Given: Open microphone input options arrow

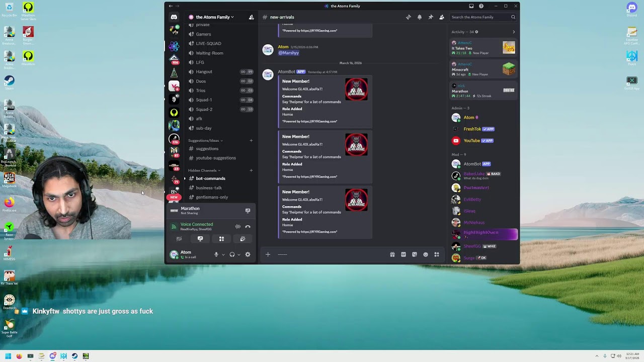Looking at the screenshot, I should (x=223, y=254).
